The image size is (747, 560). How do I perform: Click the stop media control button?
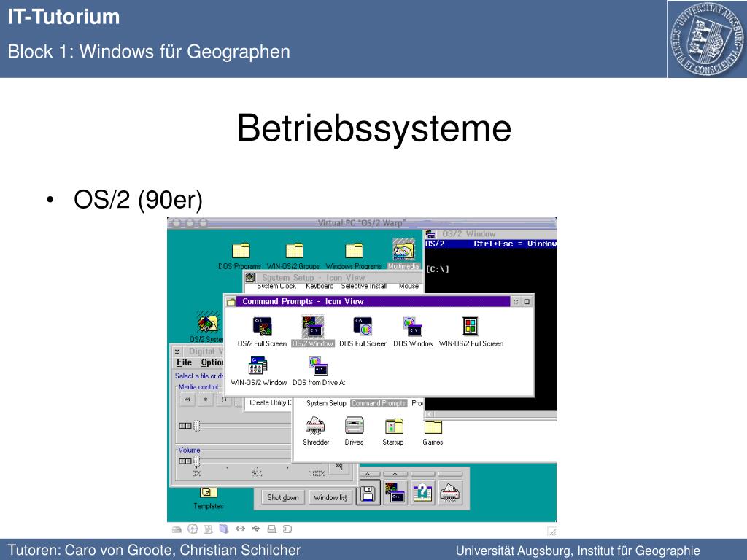(x=205, y=400)
